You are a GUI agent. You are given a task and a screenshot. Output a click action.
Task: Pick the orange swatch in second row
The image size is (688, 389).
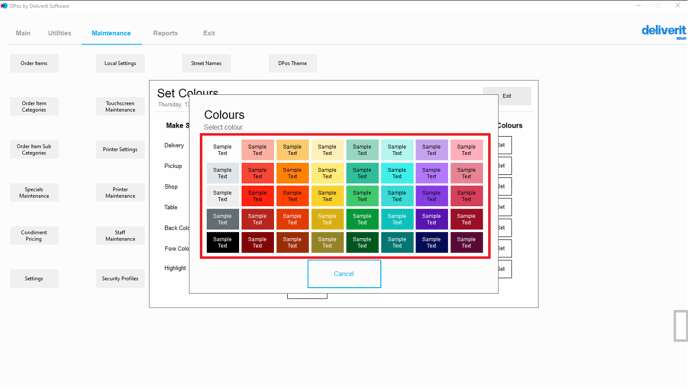click(x=292, y=173)
